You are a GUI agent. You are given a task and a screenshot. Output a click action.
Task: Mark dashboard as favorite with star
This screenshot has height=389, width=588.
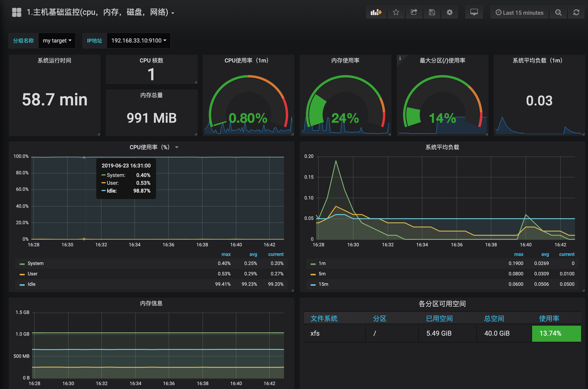tap(396, 12)
